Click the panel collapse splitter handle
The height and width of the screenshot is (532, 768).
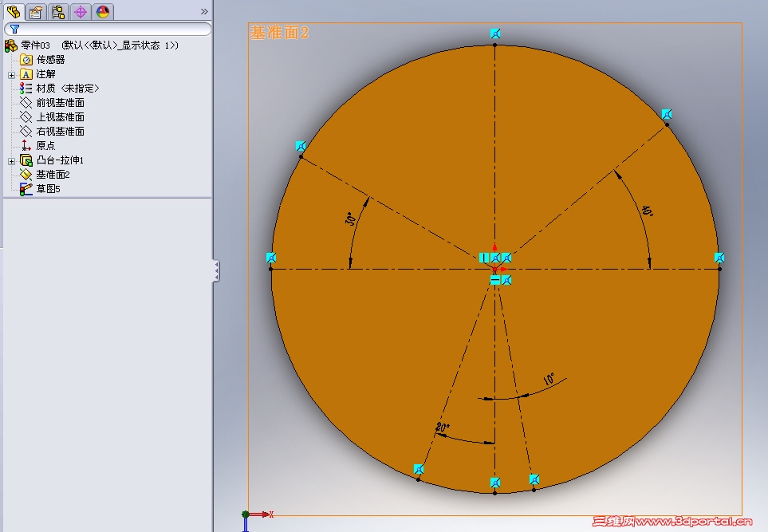[x=216, y=271]
